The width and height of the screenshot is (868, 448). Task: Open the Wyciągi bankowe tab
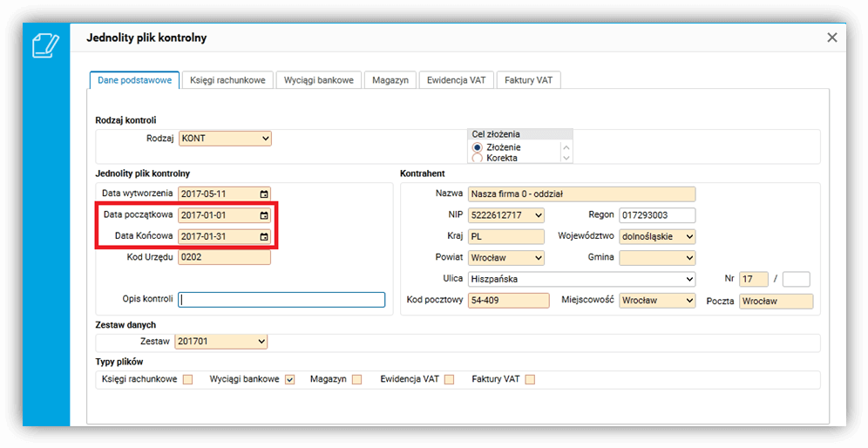click(319, 80)
